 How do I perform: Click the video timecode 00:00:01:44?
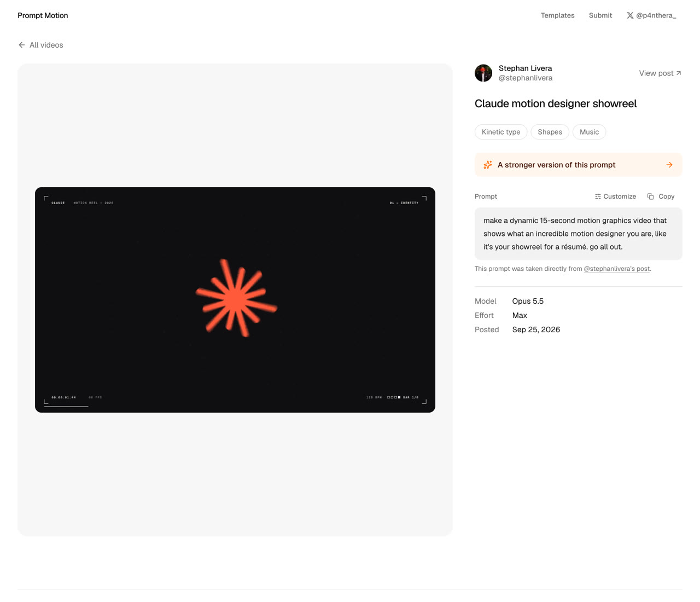point(64,397)
